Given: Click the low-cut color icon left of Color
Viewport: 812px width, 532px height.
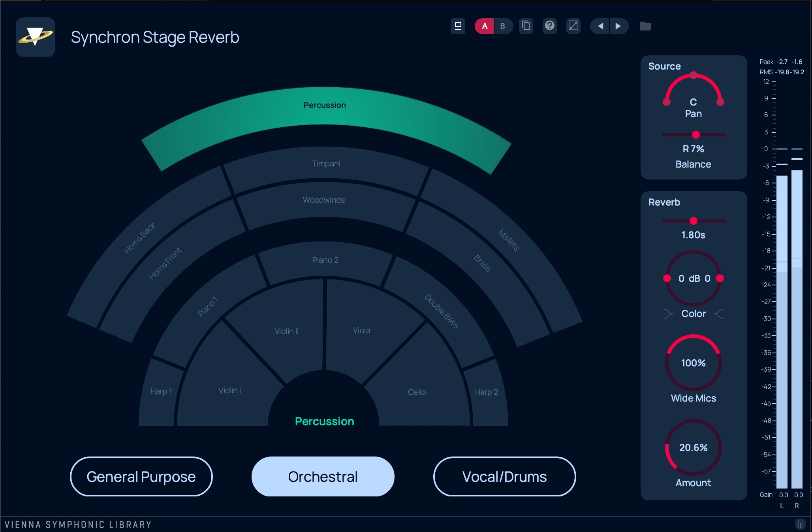Looking at the screenshot, I should pyautogui.click(x=668, y=314).
